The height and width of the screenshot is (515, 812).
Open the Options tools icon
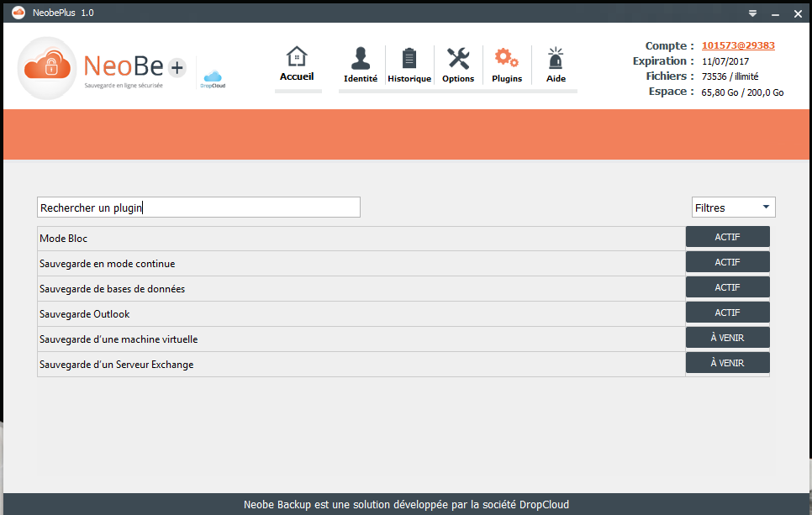click(458, 58)
